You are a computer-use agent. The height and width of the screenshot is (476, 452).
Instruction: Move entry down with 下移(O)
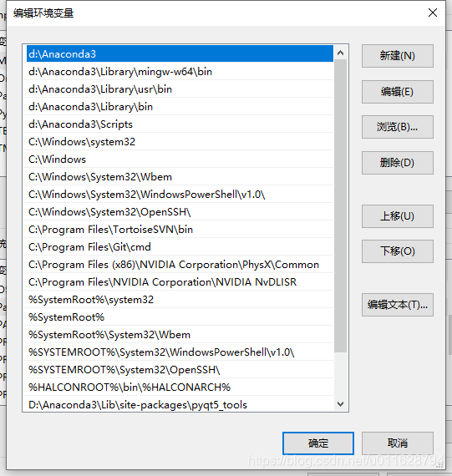click(398, 251)
